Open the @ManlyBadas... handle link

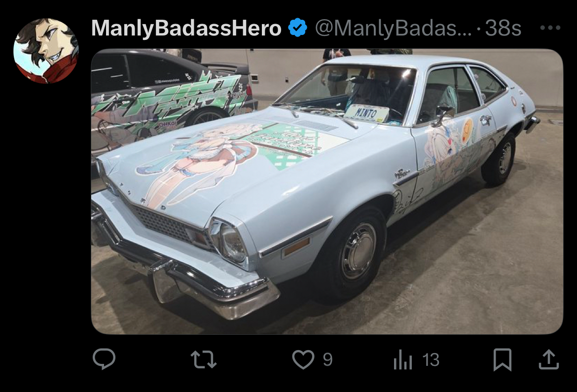point(394,28)
